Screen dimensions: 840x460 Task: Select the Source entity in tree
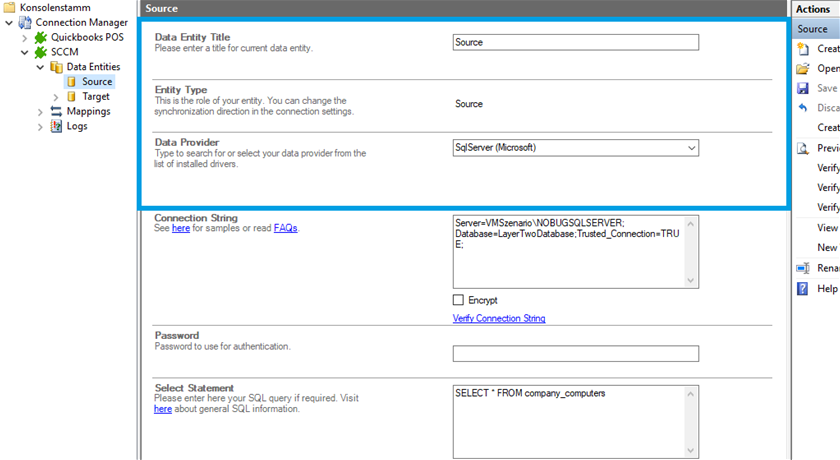coord(97,82)
